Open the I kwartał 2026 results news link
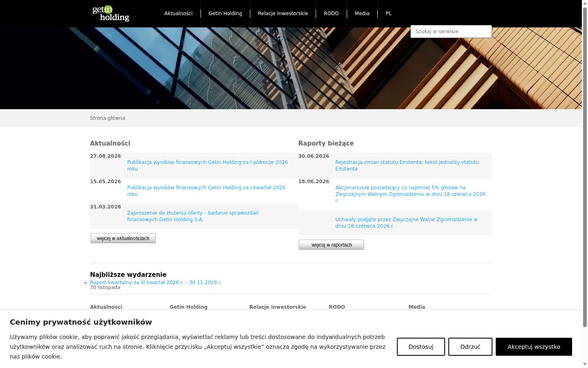Viewport: 588px width, 368px height. pyautogui.click(x=206, y=191)
